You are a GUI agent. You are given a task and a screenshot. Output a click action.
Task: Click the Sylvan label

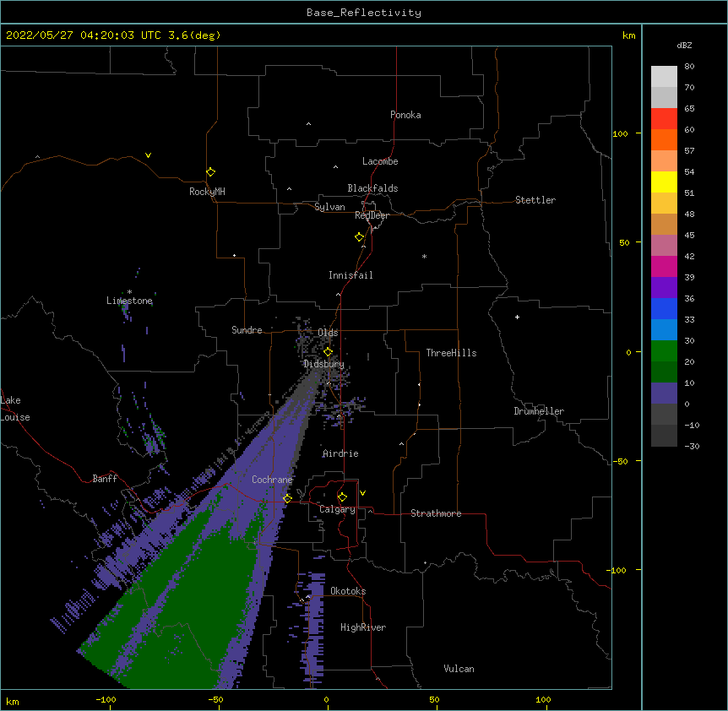point(329,207)
